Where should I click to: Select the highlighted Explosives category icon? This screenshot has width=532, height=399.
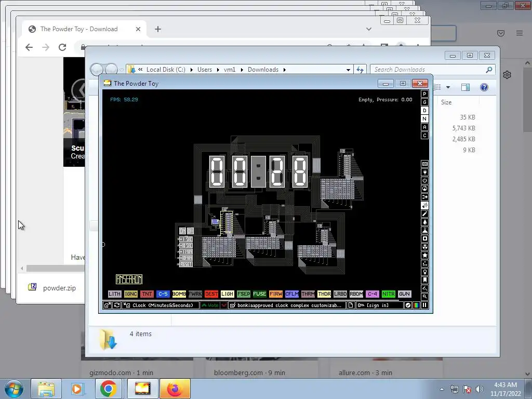(424, 206)
